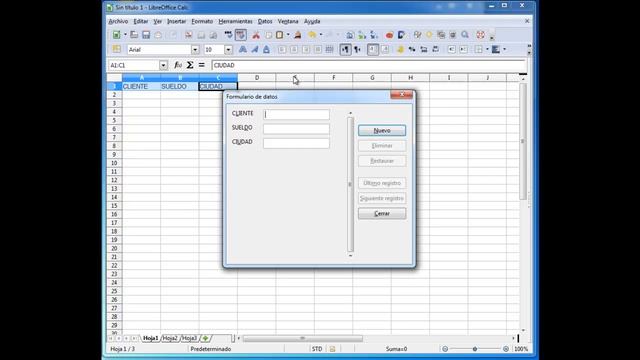
Task: Click the Styles and formatting icon
Action: [x=117, y=49]
